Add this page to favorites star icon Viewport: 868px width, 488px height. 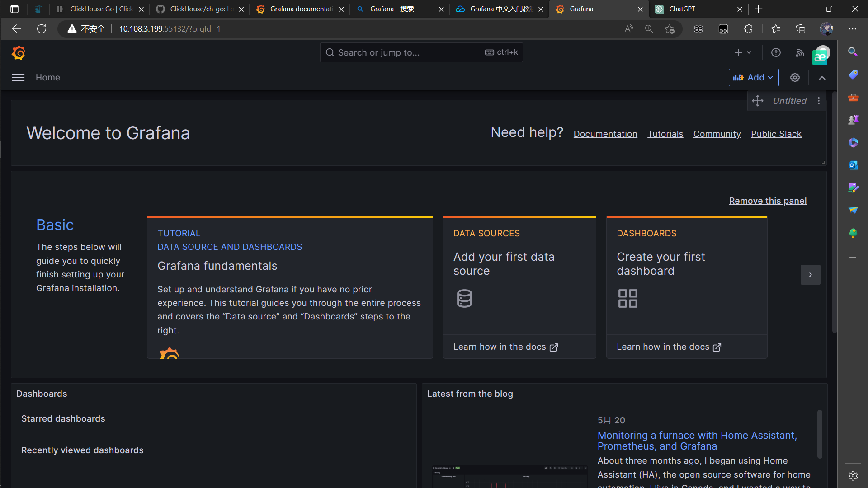(670, 29)
